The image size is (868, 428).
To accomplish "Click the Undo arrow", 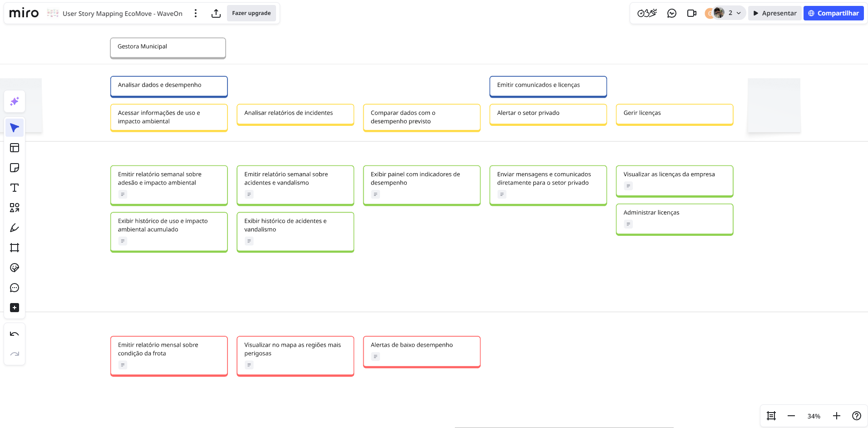I will click(x=15, y=334).
